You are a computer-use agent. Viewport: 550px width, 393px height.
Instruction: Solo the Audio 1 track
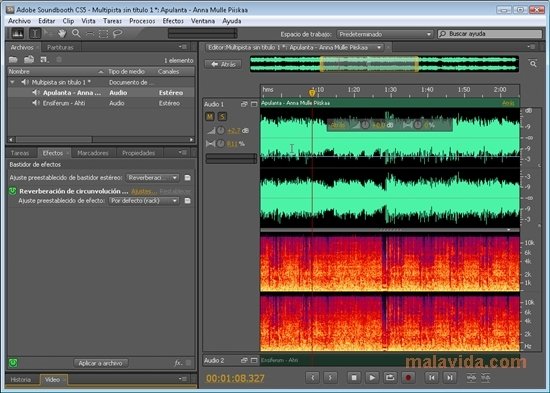pos(222,116)
